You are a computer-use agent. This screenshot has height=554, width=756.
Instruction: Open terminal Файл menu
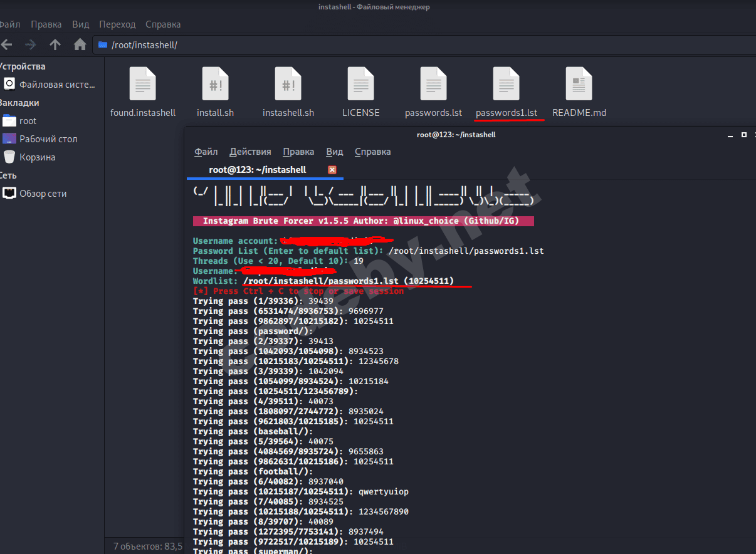pos(206,152)
